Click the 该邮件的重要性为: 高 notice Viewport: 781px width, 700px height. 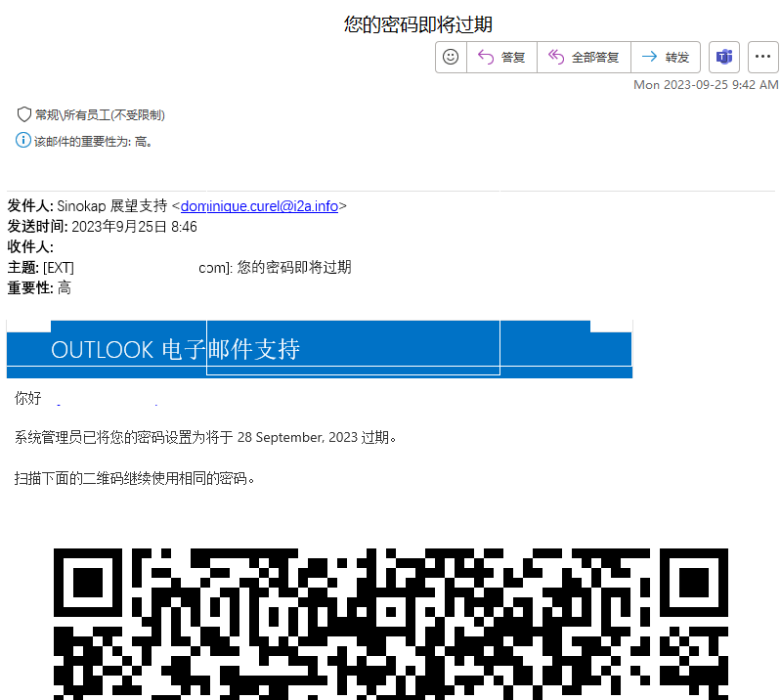(x=94, y=141)
